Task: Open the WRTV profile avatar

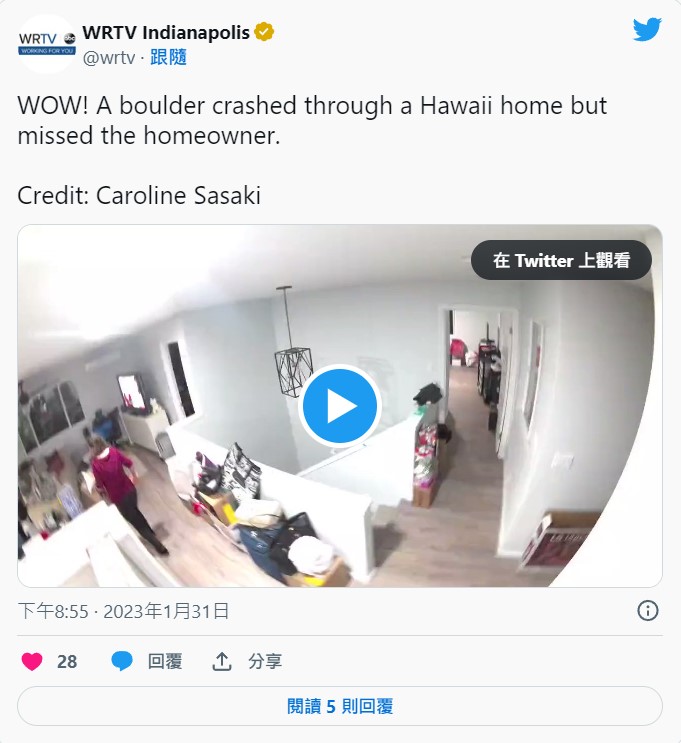Action: [x=46, y=44]
